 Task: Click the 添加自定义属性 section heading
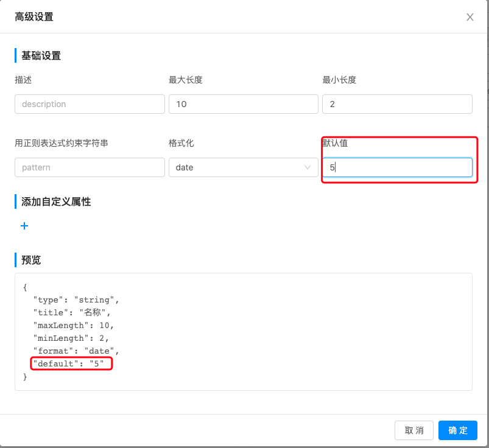pos(56,201)
